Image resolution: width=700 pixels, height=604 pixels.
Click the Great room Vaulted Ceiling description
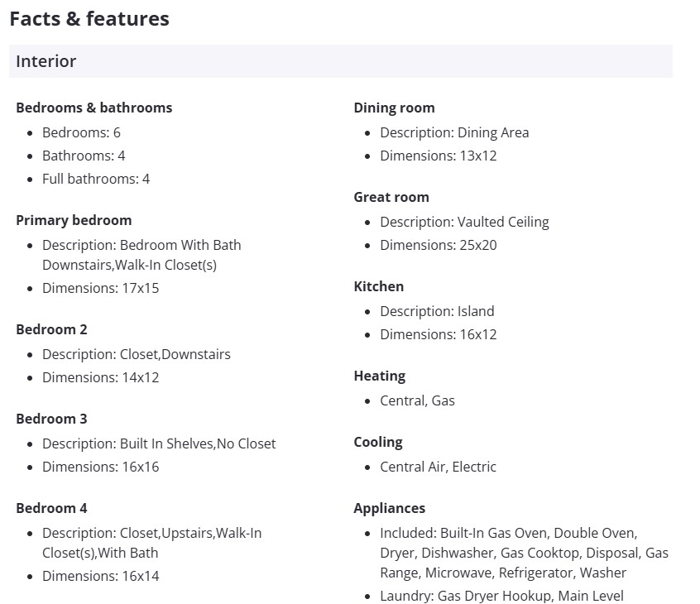(464, 222)
